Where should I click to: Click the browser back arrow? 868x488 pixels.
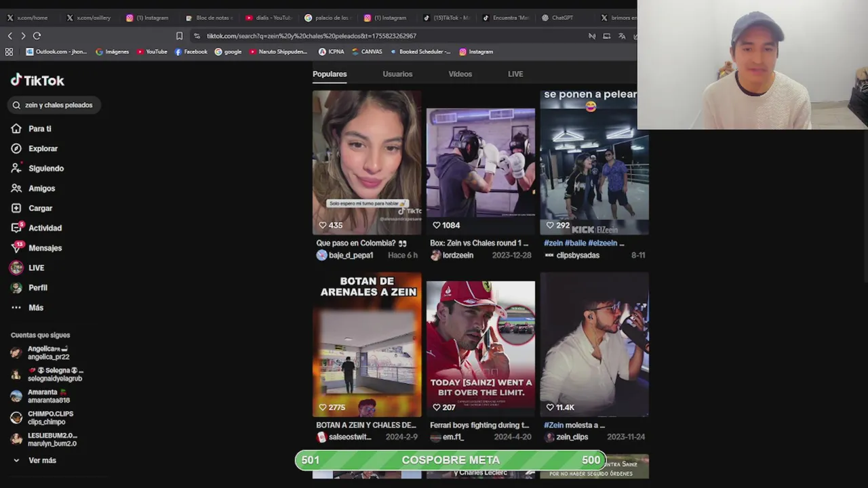[9, 36]
